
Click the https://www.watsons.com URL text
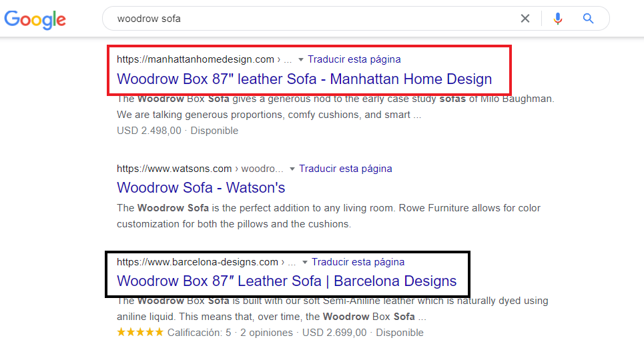(174, 169)
